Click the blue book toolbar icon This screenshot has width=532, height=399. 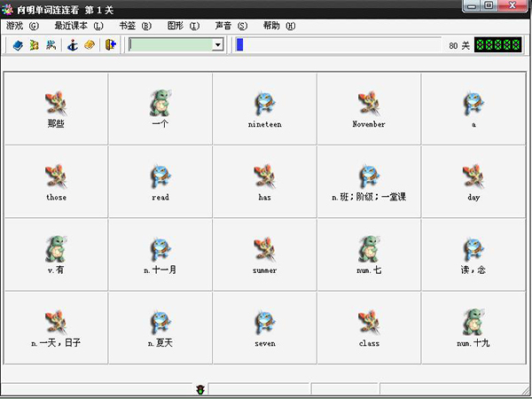pos(18,45)
